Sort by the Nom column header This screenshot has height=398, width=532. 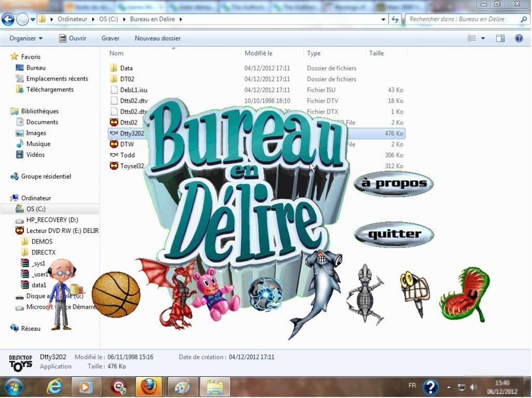pos(116,53)
